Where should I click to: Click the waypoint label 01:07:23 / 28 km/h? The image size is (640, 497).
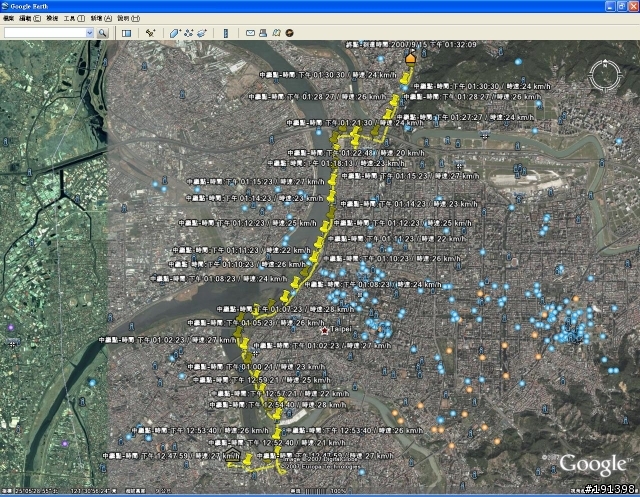pyautogui.click(x=285, y=309)
